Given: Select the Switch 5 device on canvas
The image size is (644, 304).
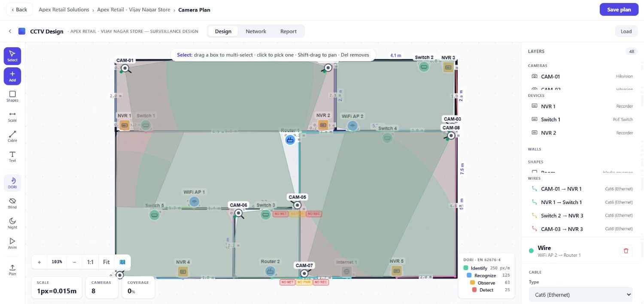Looking at the screenshot, I should (154, 215).
